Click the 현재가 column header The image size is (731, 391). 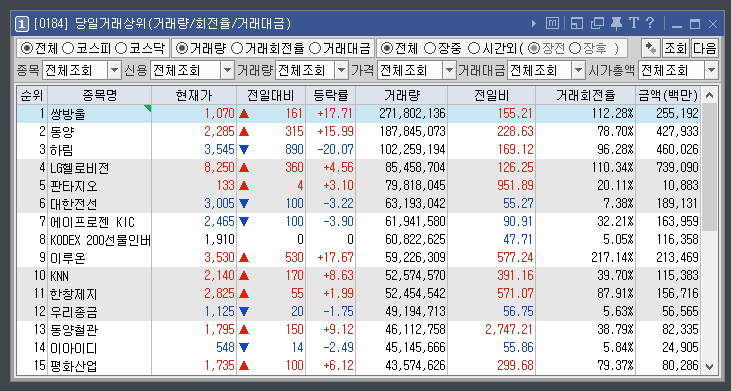194,96
